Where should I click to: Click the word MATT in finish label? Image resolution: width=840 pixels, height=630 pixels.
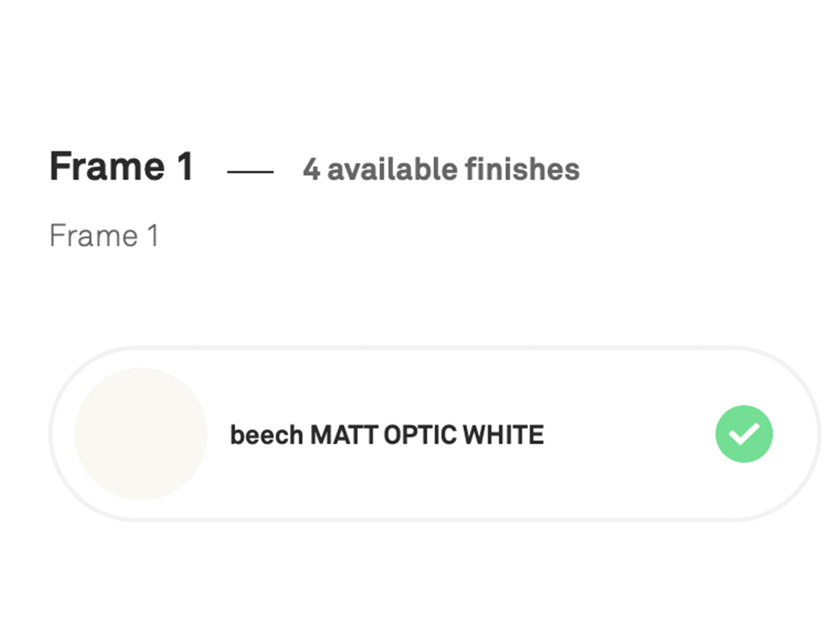coord(344,435)
